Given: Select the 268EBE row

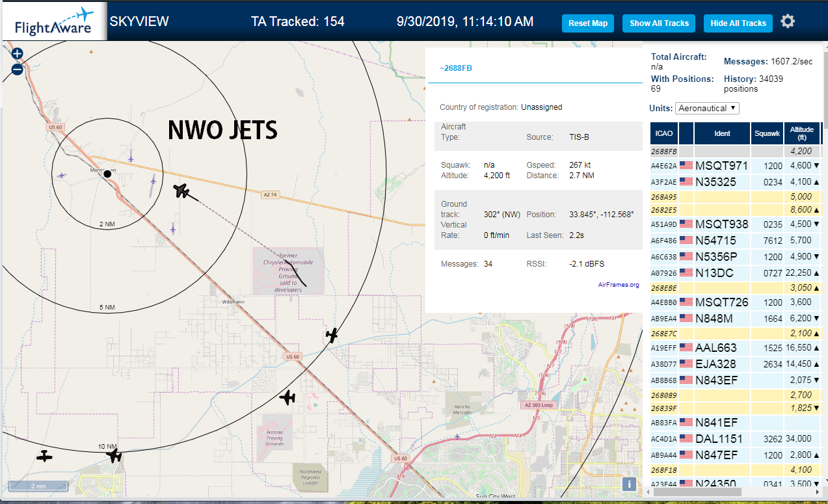Looking at the screenshot, I should (x=735, y=287).
